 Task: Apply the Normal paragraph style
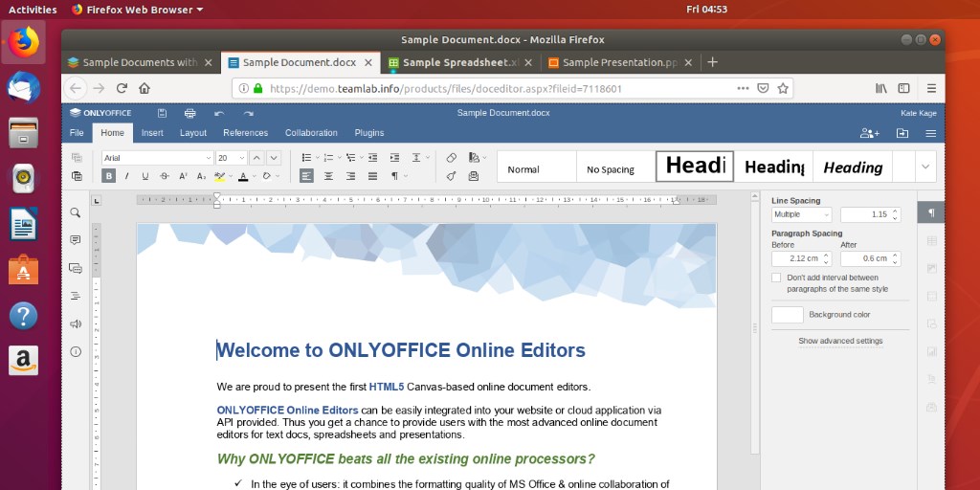coord(537,167)
